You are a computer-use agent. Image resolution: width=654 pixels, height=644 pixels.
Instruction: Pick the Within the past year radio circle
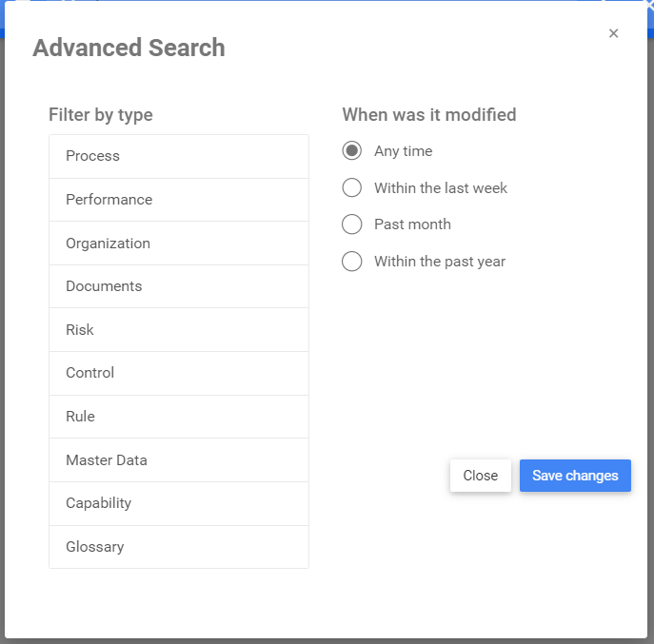(x=352, y=262)
